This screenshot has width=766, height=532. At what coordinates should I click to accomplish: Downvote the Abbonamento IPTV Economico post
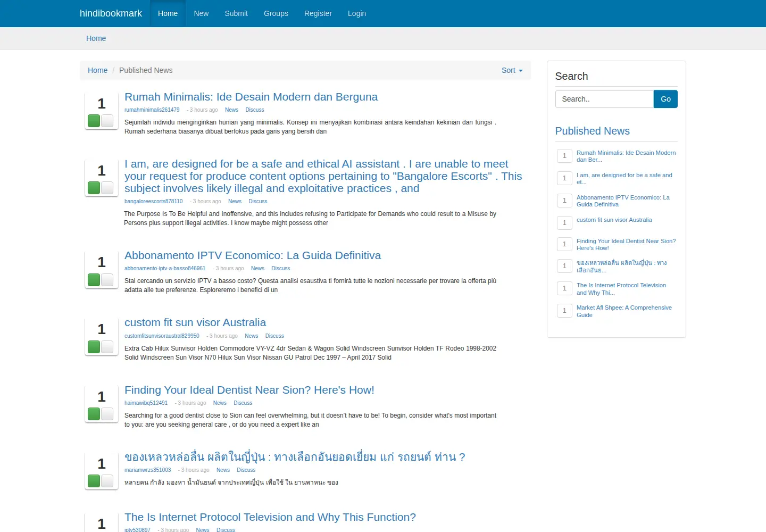point(107,280)
